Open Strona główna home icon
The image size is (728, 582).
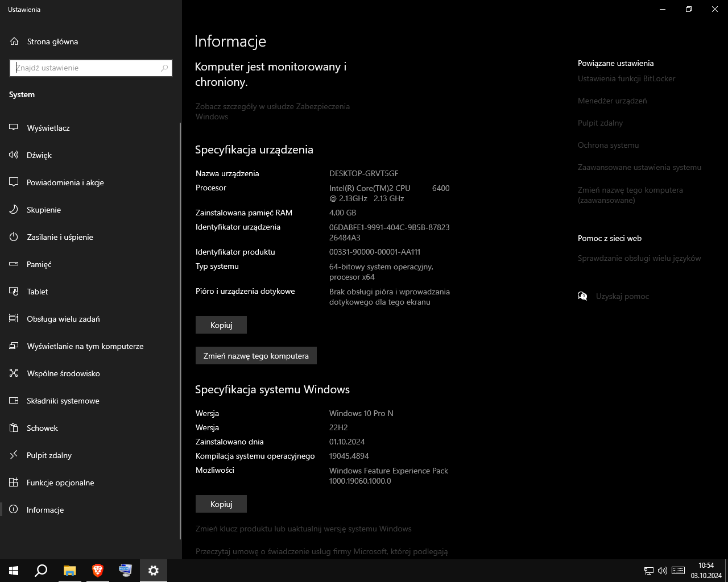[14, 41]
